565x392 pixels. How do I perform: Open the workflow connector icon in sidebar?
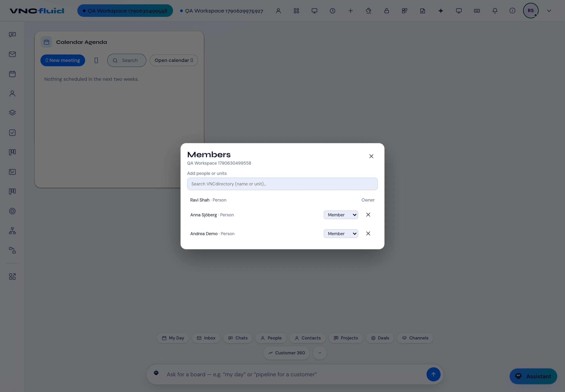[x=12, y=250]
